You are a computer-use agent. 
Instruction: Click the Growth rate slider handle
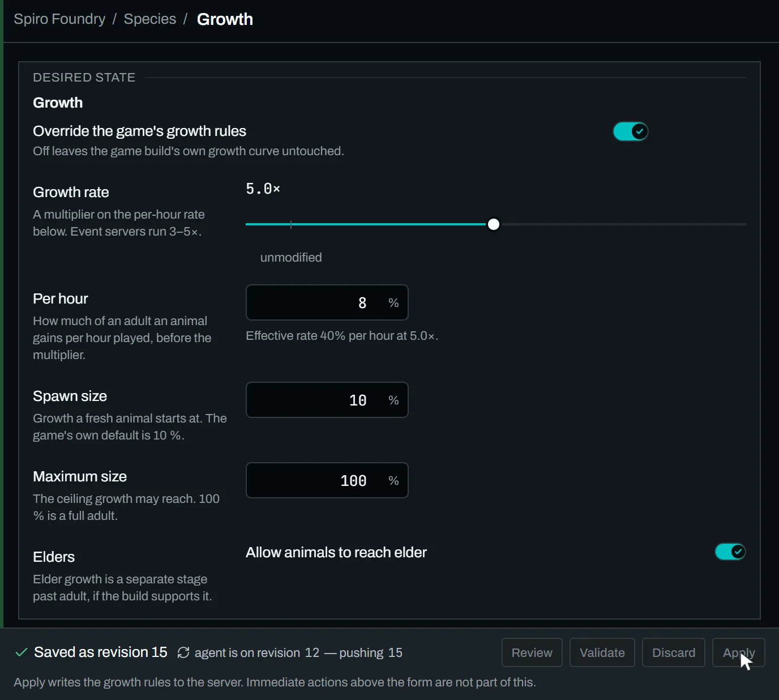coord(494,224)
